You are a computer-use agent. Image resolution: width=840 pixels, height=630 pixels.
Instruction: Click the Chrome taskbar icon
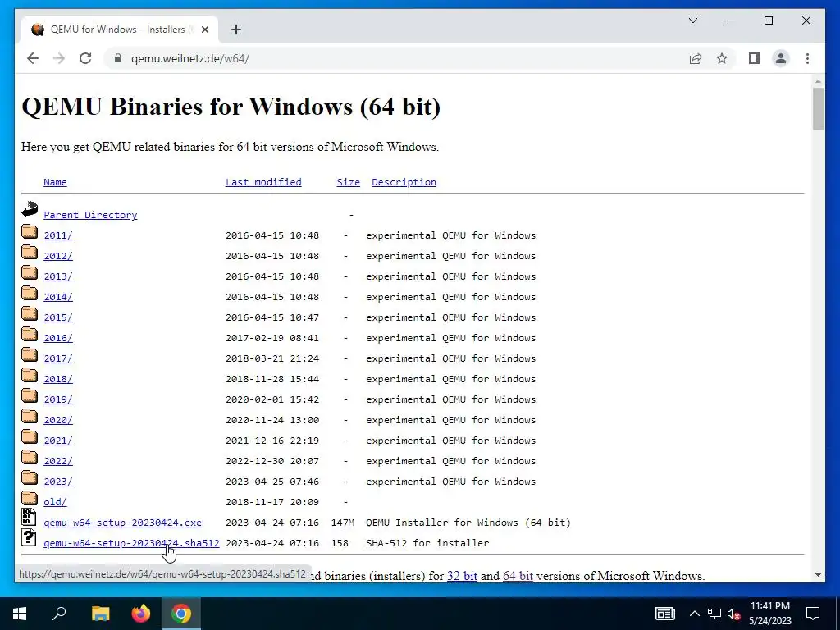tap(181, 614)
